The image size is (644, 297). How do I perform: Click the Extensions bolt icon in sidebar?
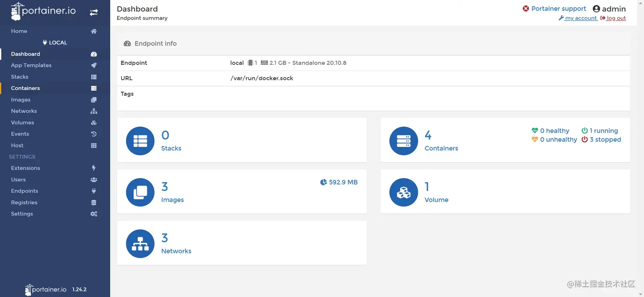pos(94,168)
